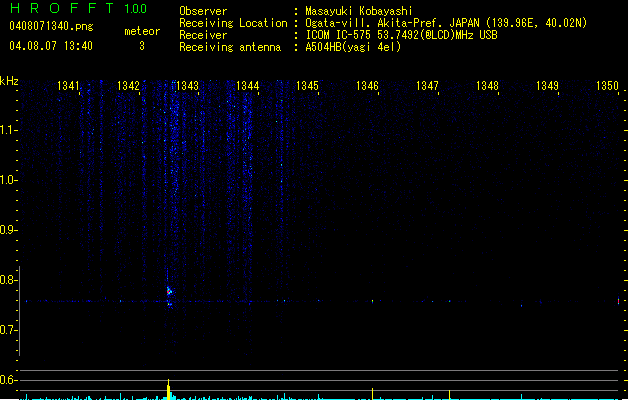Click the 1344 time axis label
This screenshot has height=400, width=629.
248,86
